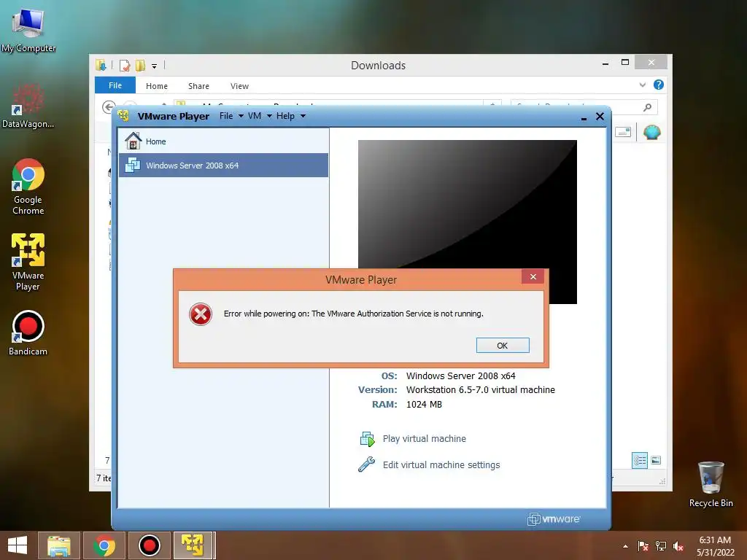Click the muted speaker tray icon
Viewport: 747px width, 560px height.
point(678,546)
